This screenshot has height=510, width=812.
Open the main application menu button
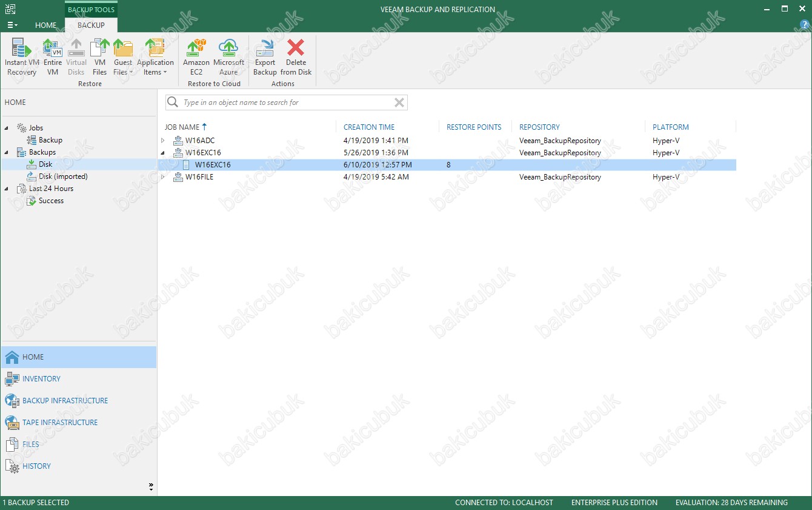click(12, 25)
